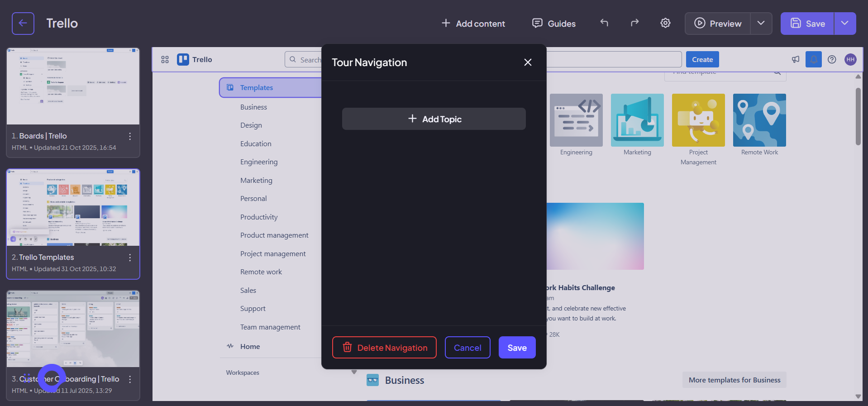
Task: Click the Trello logo in the header
Action: click(195, 60)
